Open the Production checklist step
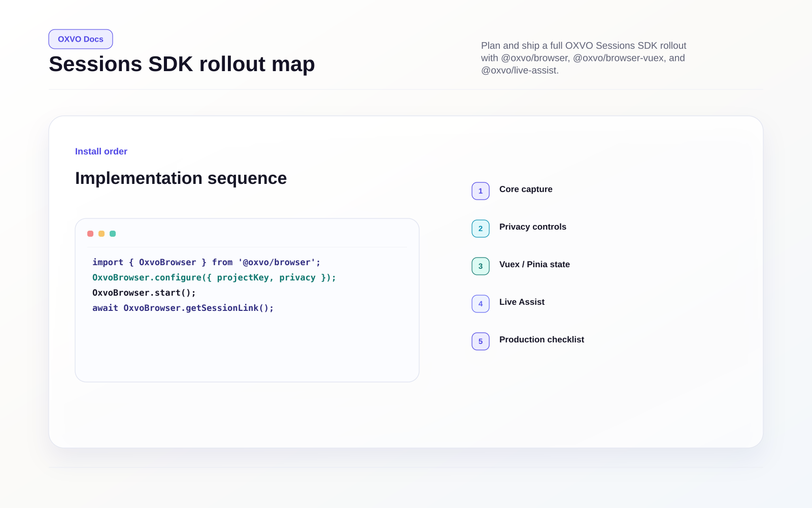 (x=542, y=339)
